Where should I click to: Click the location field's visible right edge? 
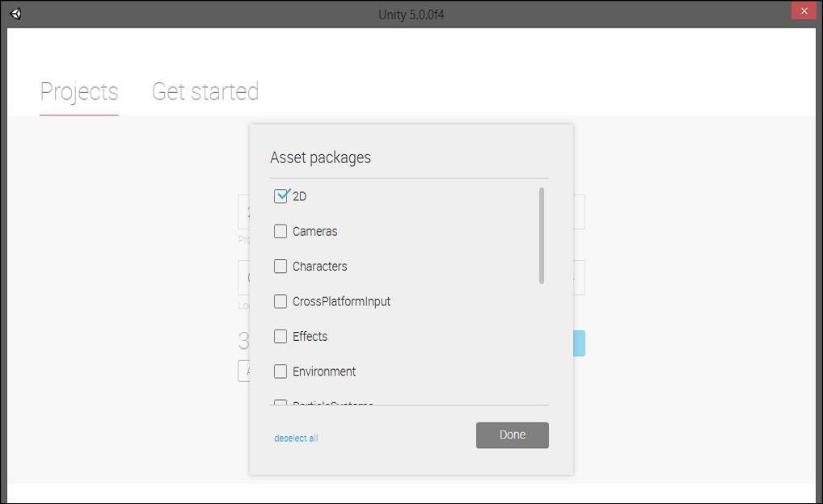579,277
